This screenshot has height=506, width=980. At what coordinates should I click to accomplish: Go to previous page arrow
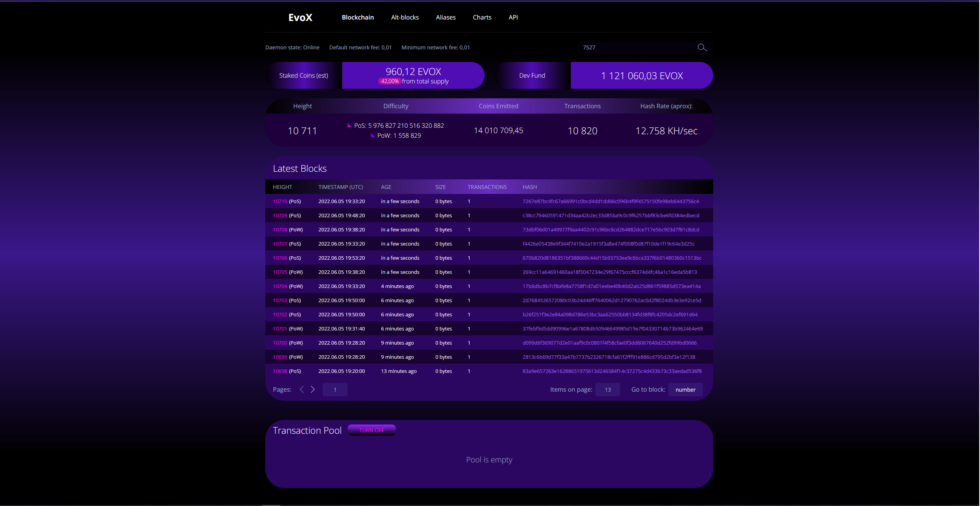[302, 389]
